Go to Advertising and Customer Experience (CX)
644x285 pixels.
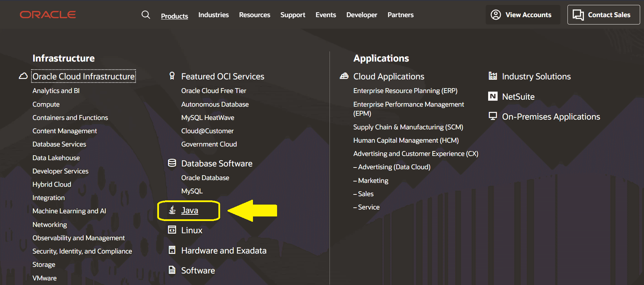click(416, 154)
